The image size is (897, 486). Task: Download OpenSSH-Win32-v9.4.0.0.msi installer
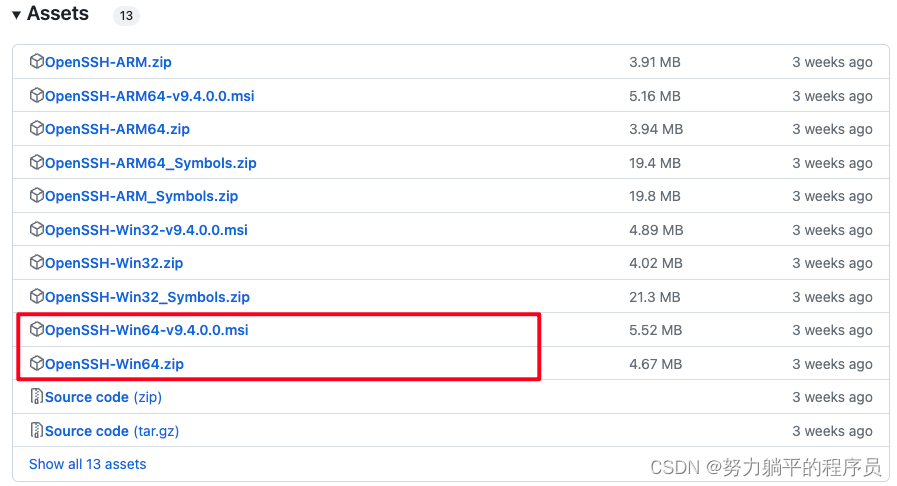tap(146, 230)
